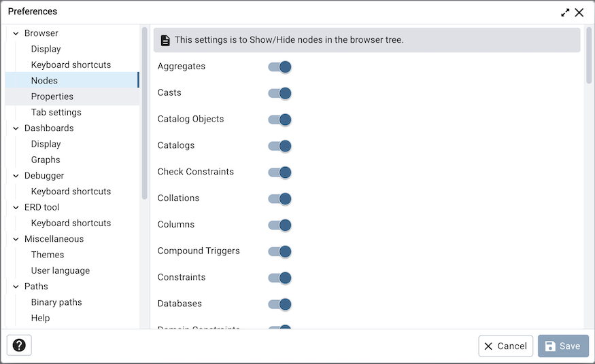The height and width of the screenshot is (364, 595).
Task: Turn off the Catalog Objects switch
Action: 279,120
